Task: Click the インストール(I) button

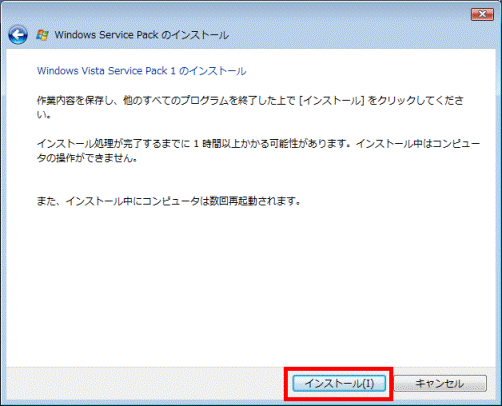Action: (339, 383)
